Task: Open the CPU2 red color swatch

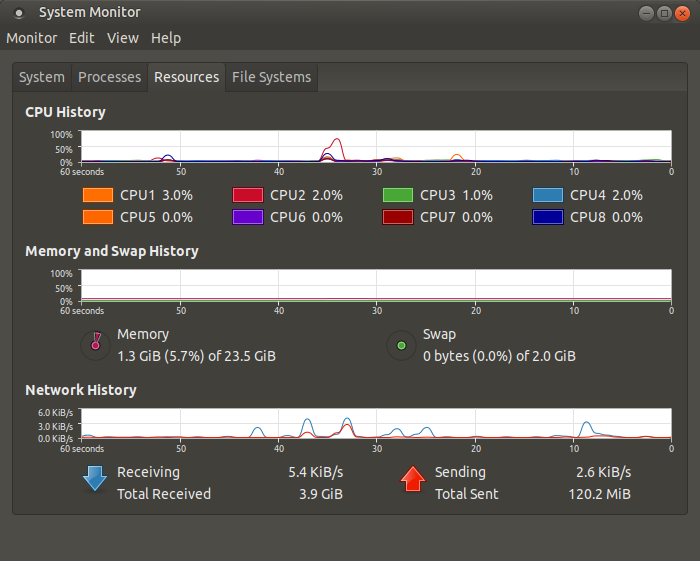Action: (247, 196)
